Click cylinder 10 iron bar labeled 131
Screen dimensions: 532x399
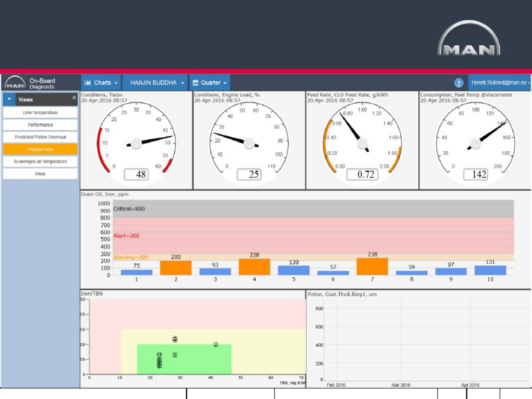tap(490, 270)
